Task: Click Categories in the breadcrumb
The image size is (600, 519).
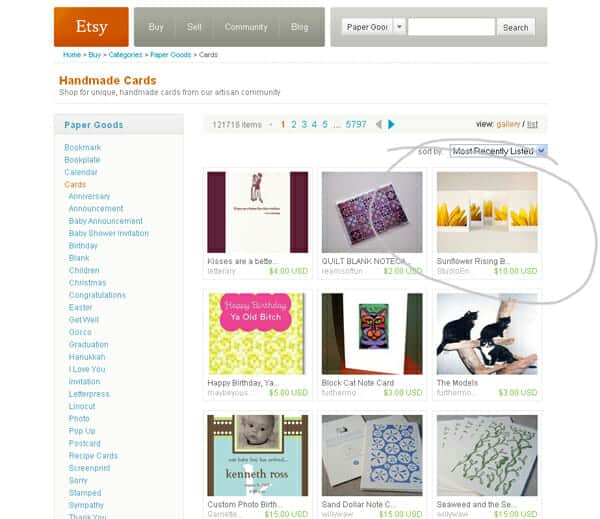Action: pos(125,55)
